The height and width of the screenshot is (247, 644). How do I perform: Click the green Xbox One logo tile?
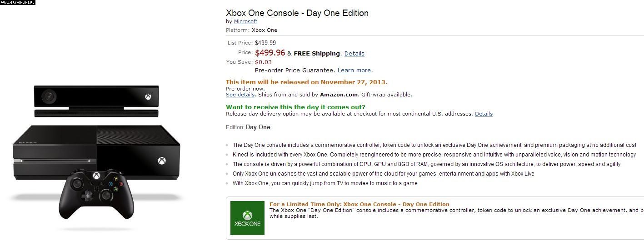247,218
